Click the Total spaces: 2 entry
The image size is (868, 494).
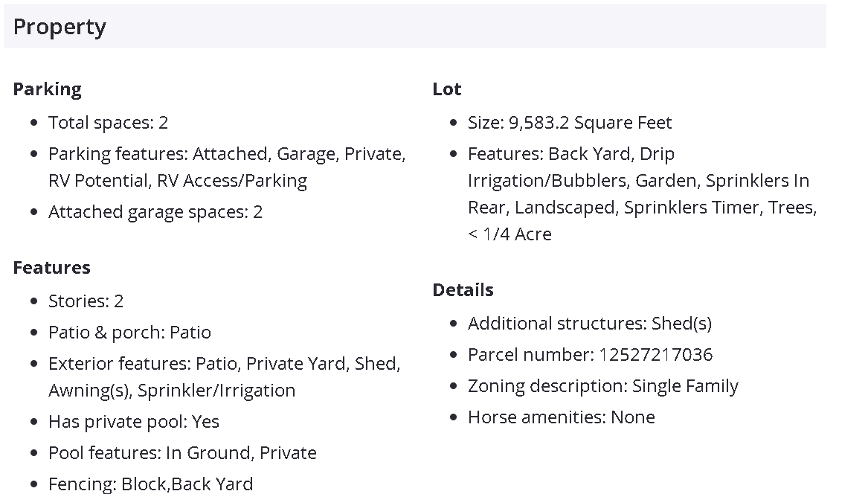click(x=108, y=122)
